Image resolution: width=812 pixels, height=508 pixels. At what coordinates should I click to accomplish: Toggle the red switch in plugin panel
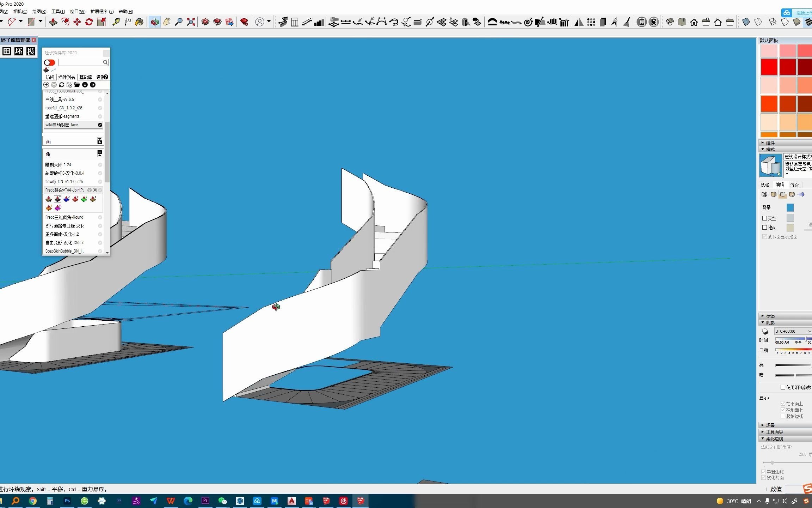(x=50, y=62)
